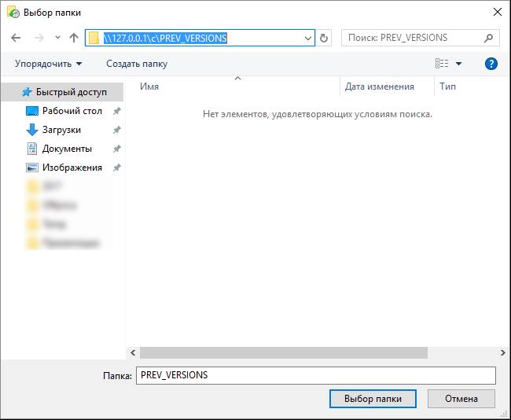511x420 pixels.
Task: Confirm with Выбор папки button
Action: coord(373,399)
